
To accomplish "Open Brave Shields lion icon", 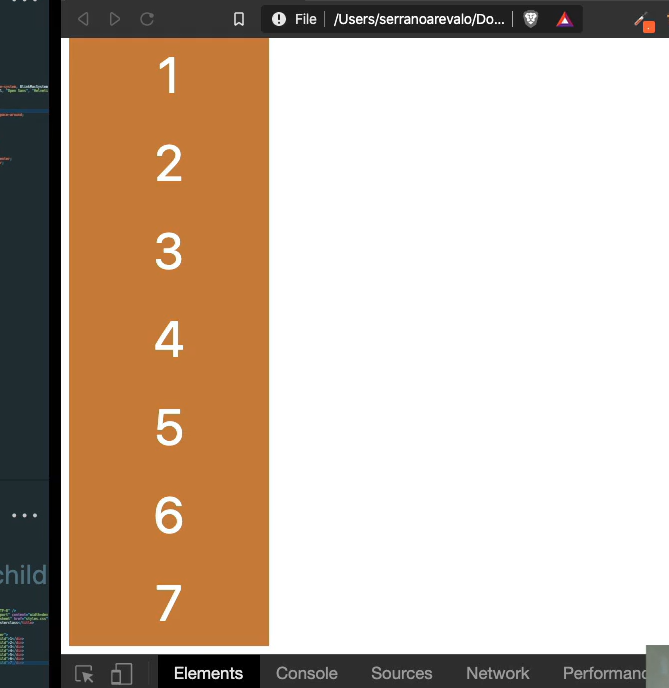I will coord(530,19).
